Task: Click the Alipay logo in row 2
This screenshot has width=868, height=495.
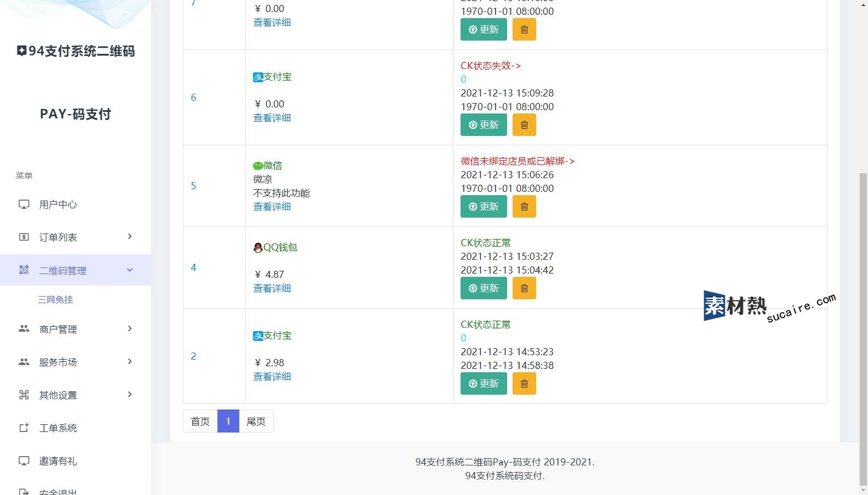Action: [x=258, y=336]
